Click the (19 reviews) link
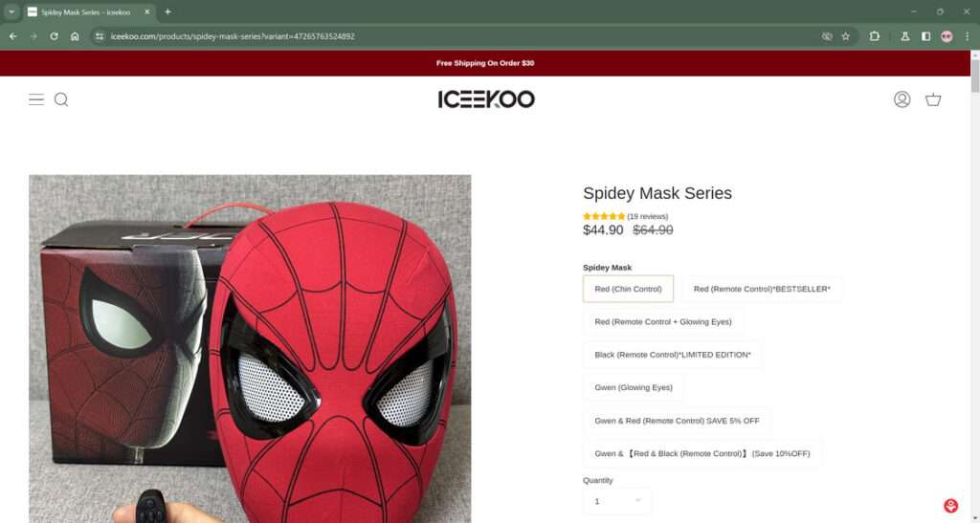980x523 pixels. tap(647, 216)
